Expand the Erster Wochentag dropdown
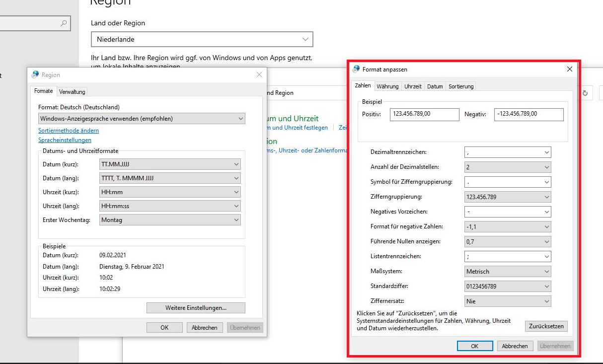 [170, 220]
